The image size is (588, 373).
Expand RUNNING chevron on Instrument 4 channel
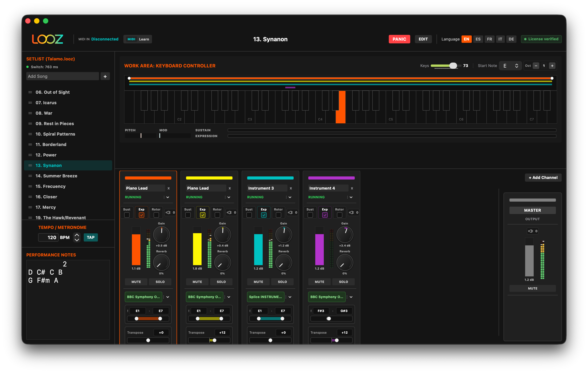[x=351, y=197]
